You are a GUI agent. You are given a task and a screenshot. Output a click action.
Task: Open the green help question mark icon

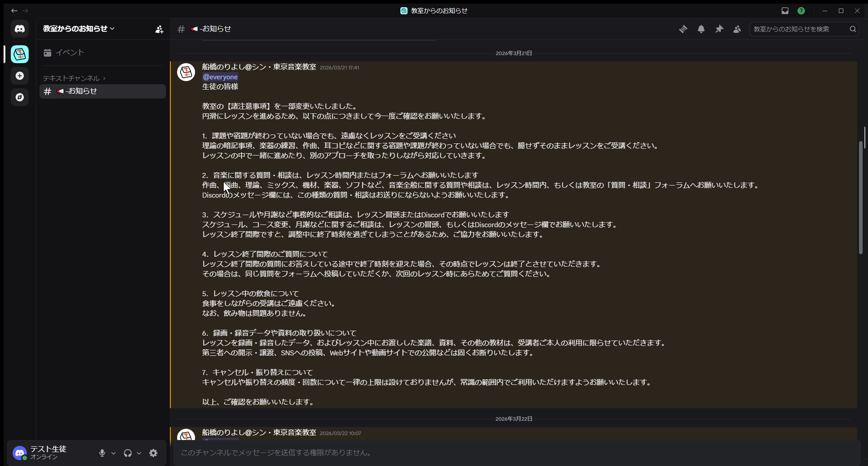(801, 11)
